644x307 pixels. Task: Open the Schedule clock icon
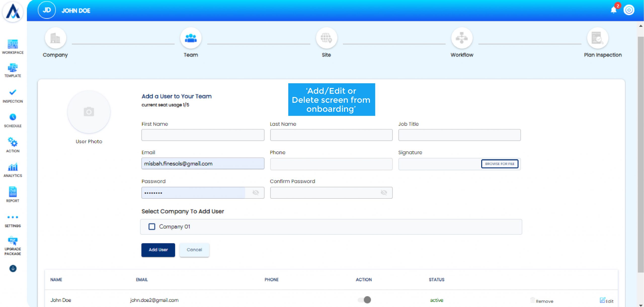(x=13, y=117)
